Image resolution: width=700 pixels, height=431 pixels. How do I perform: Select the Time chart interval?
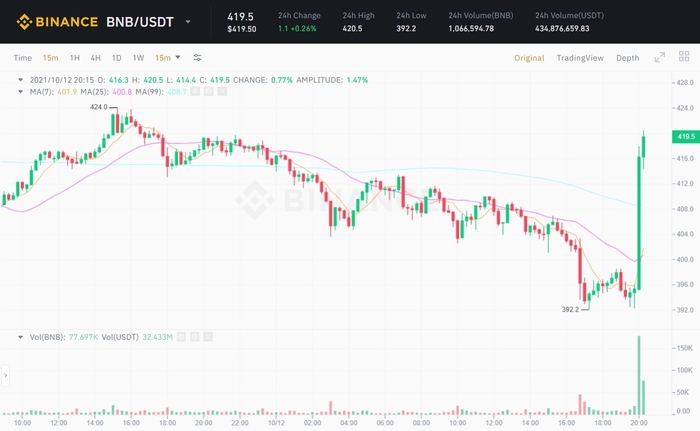pos(22,58)
